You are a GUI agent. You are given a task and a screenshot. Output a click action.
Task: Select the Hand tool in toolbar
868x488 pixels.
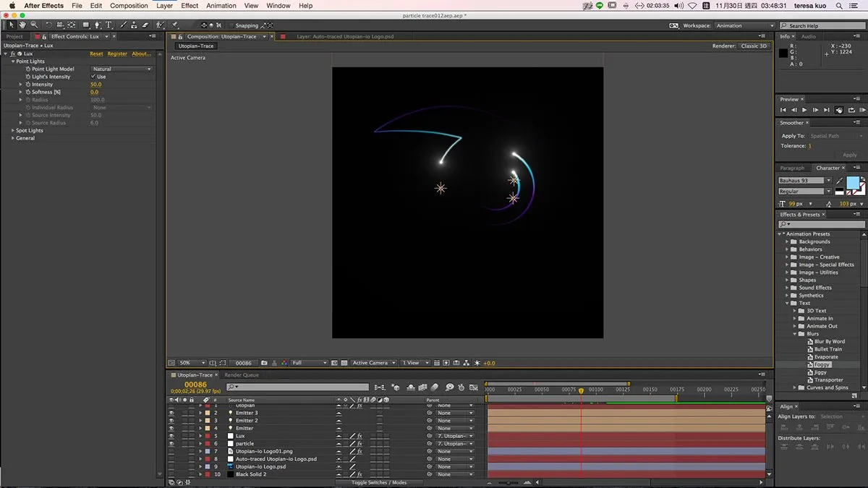23,25
